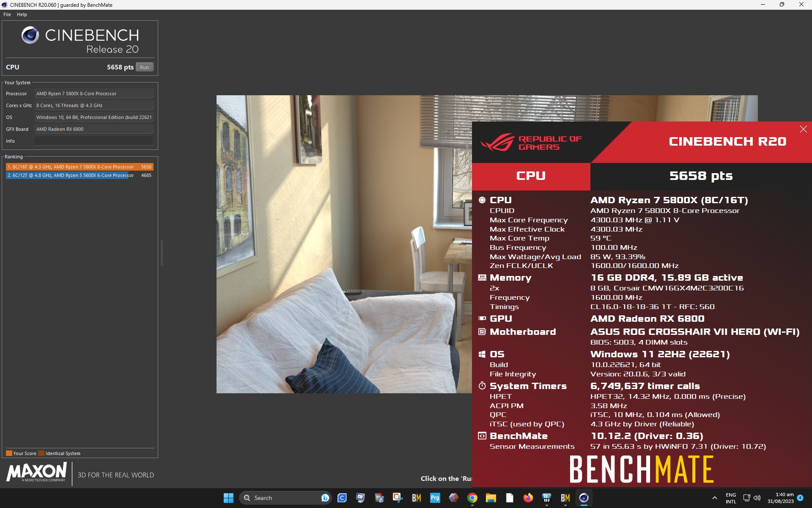This screenshot has width=812, height=508.
Task: Click the CPU chip icon in BenchMate panel
Action: [x=482, y=200]
